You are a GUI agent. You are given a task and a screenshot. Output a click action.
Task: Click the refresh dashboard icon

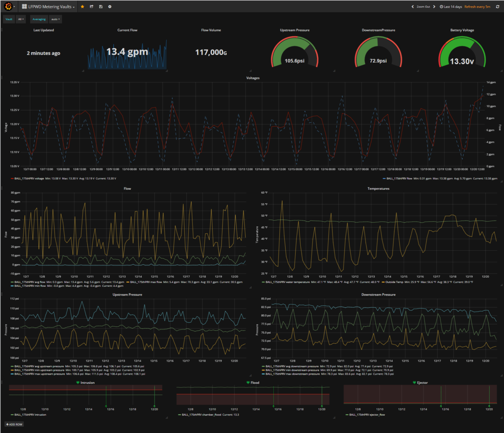497,7
